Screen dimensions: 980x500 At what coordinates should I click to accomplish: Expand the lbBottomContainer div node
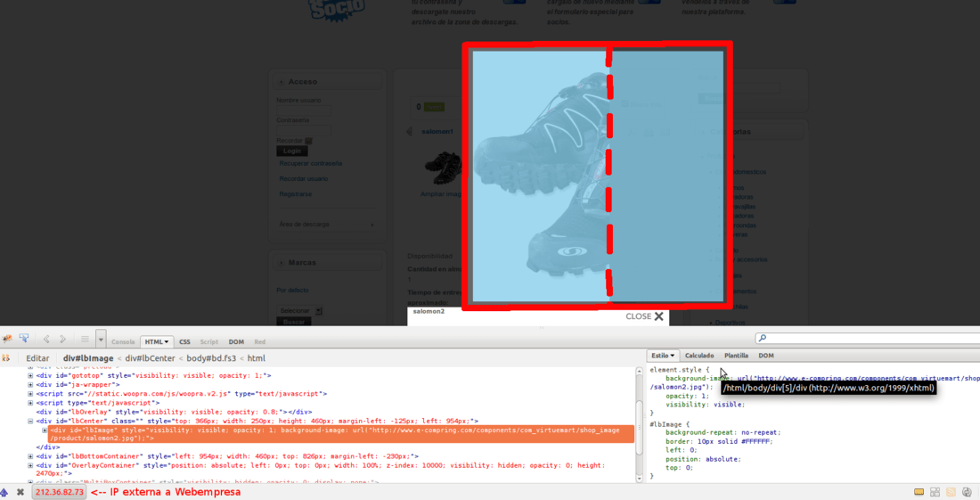(30, 456)
